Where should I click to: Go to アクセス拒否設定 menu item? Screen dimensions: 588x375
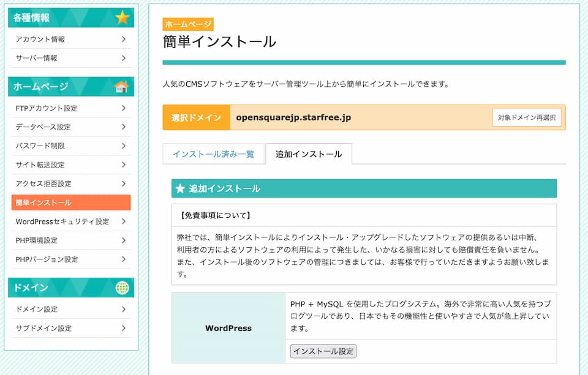(x=70, y=184)
